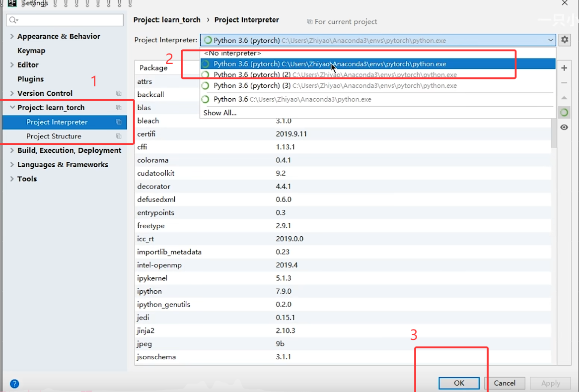
Task: Select Project Interpreter tree item
Action: click(65, 122)
